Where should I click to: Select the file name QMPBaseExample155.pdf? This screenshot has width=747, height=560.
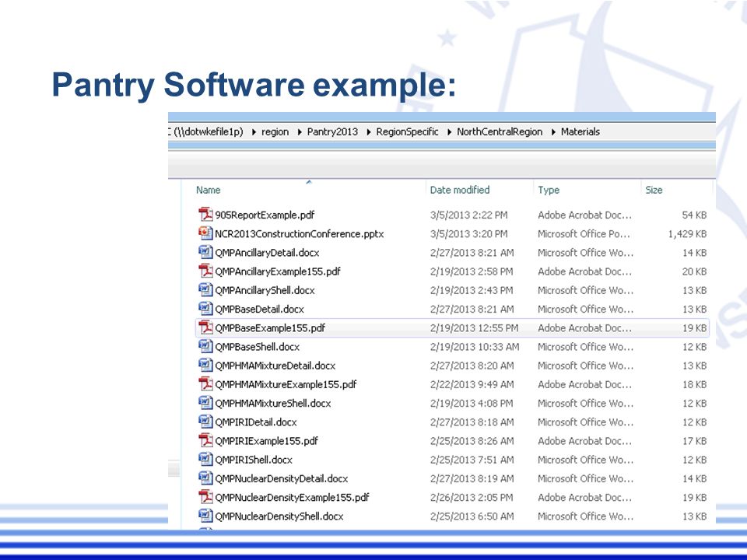tap(270, 327)
